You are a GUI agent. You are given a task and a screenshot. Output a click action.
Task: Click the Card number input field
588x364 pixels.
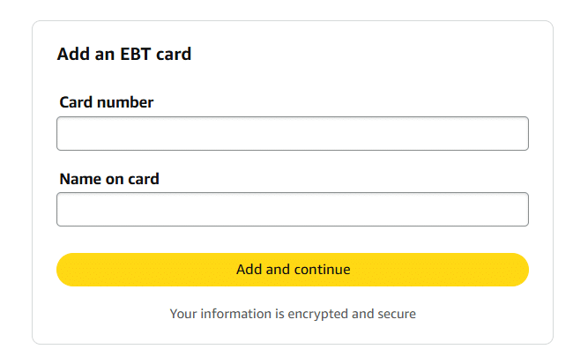pyautogui.click(x=293, y=133)
